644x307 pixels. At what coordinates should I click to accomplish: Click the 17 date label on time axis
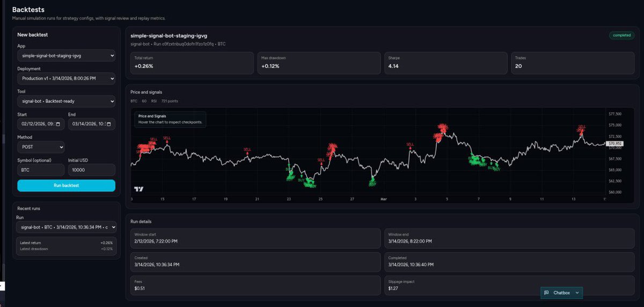194,199
